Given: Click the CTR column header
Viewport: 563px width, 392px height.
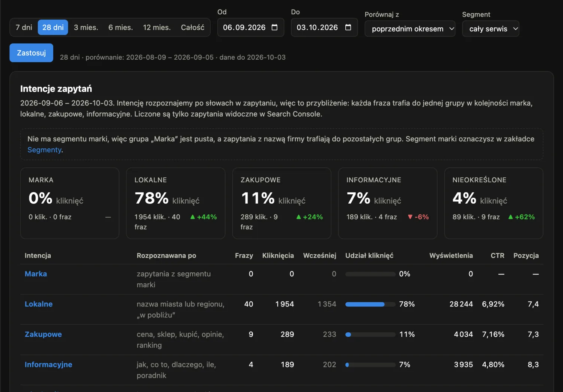Looking at the screenshot, I should point(497,255).
